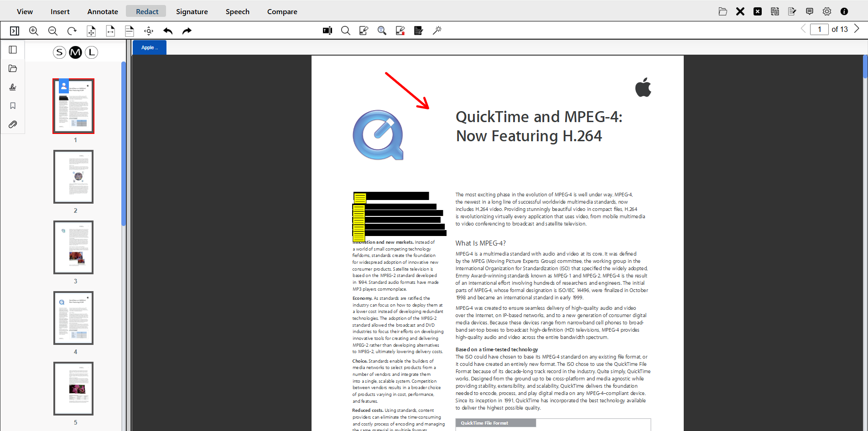
Task: Click the page number input field
Action: pyautogui.click(x=819, y=29)
